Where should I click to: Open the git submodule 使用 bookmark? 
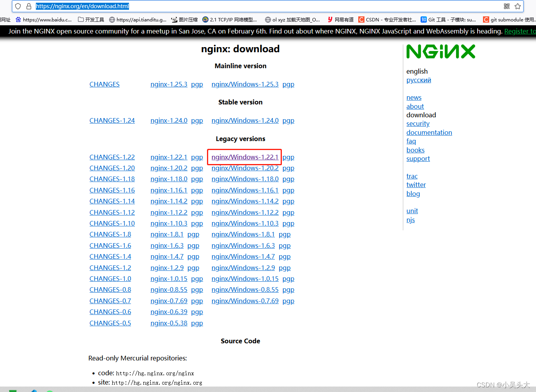click(x=509, y=19)
